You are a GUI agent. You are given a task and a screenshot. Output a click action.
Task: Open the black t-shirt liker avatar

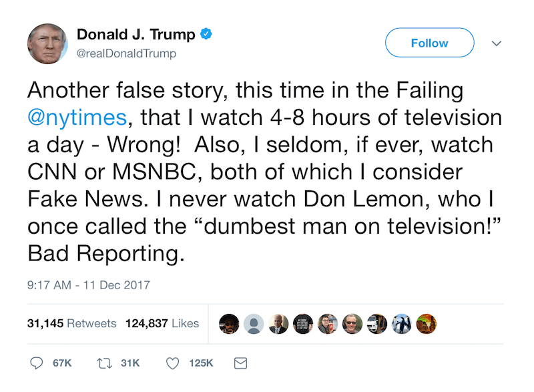(x=303, y=324)
